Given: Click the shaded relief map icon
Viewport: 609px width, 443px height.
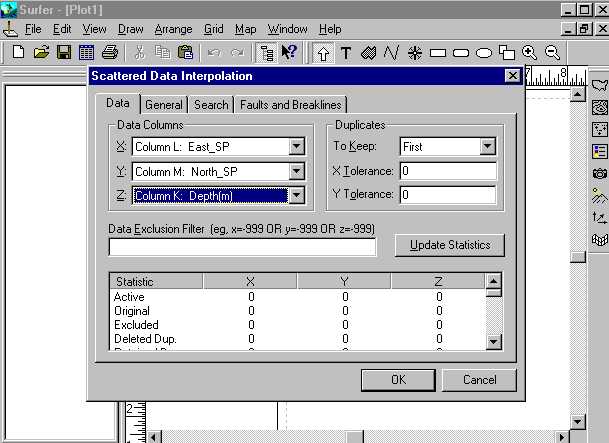Looking at the screenshot, I should click(600, 195).
